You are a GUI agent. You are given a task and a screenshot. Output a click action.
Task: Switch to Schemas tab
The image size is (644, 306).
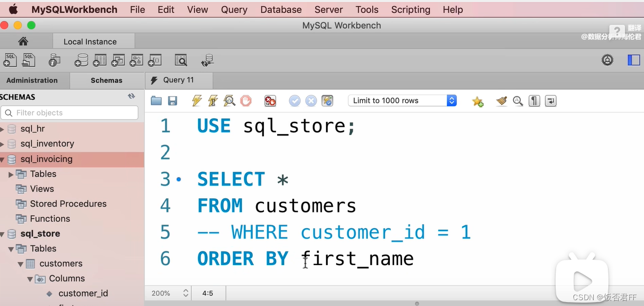pos(106,80)
